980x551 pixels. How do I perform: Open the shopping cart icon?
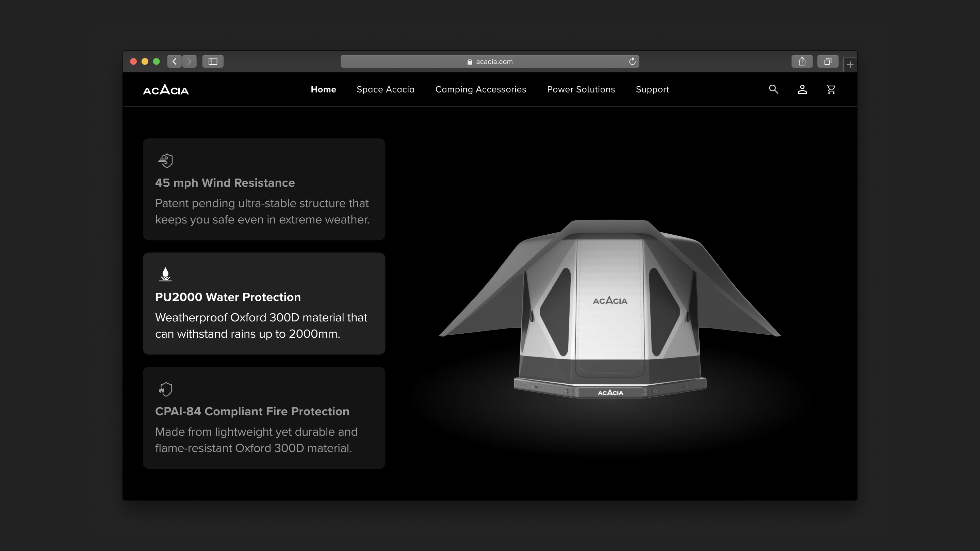point(831,89)
